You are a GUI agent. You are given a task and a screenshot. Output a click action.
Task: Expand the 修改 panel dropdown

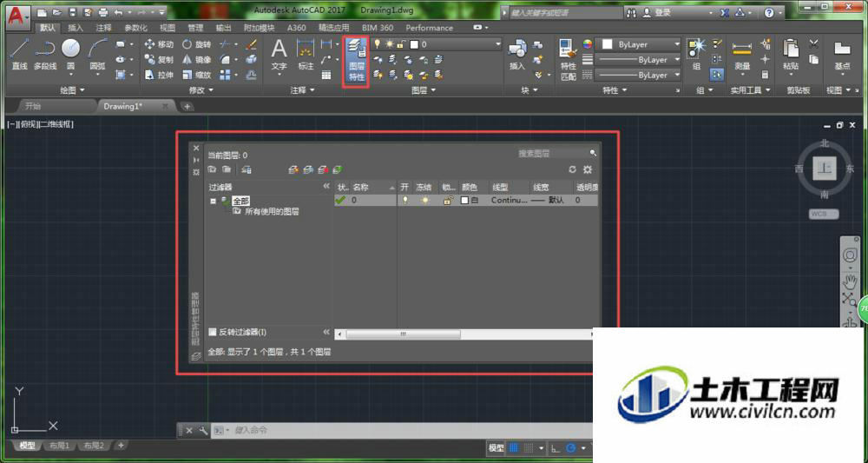tap(201, 89)
